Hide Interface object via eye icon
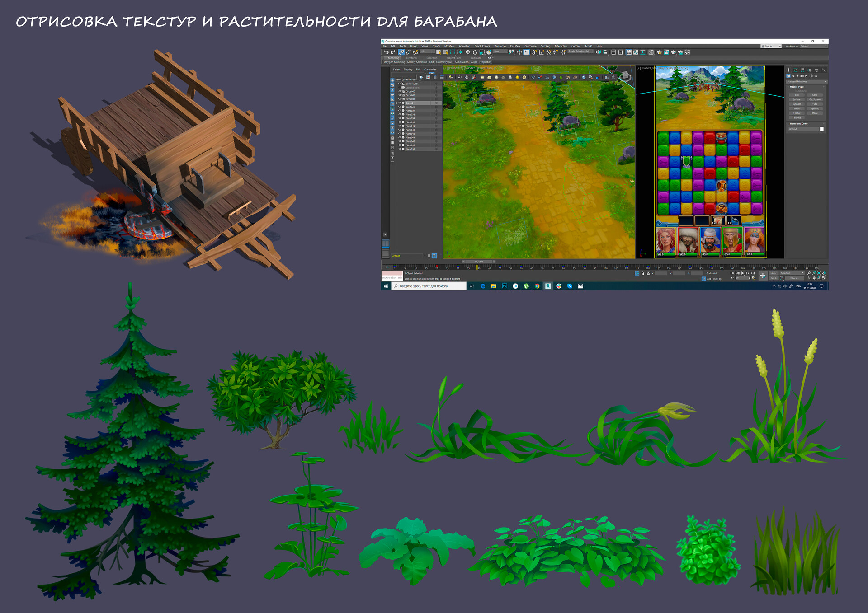Screen dimensions: 868x613 coord(400,107)
